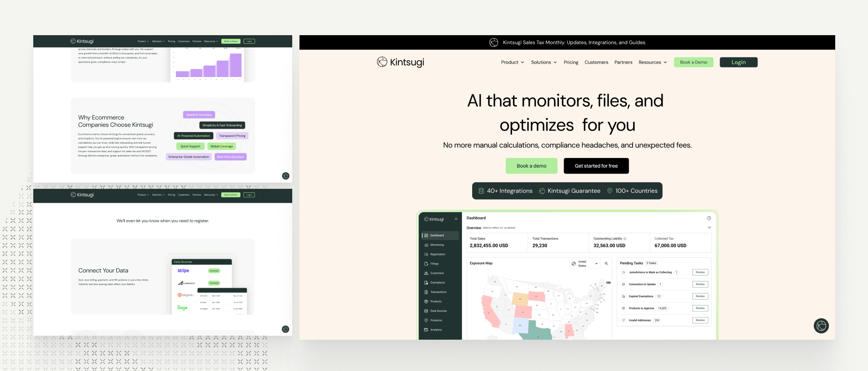Click the Kintsugi logo in the hero page navbar
The height and width of the screenshot is (371, 868).
click(x=400, y=62)
